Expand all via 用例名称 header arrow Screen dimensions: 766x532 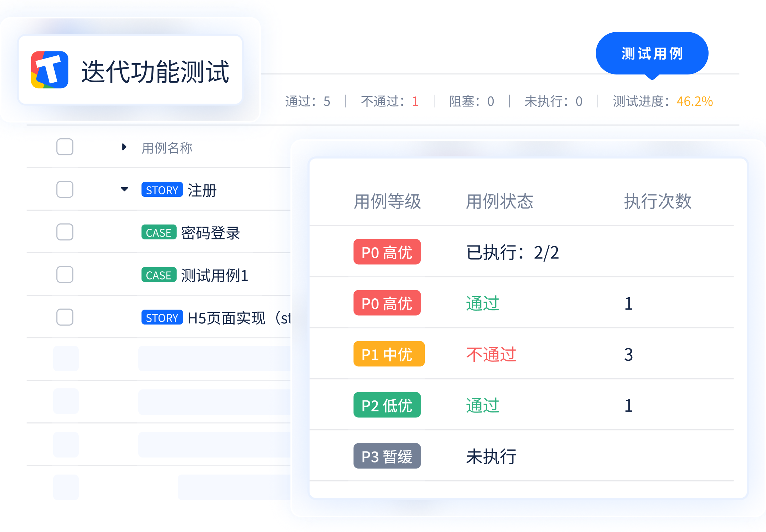pyautogui.click(x=124, y=147)
